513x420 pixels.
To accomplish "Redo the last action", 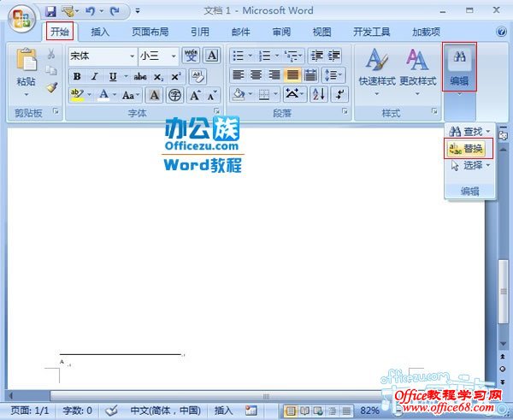I will point(115,12).
